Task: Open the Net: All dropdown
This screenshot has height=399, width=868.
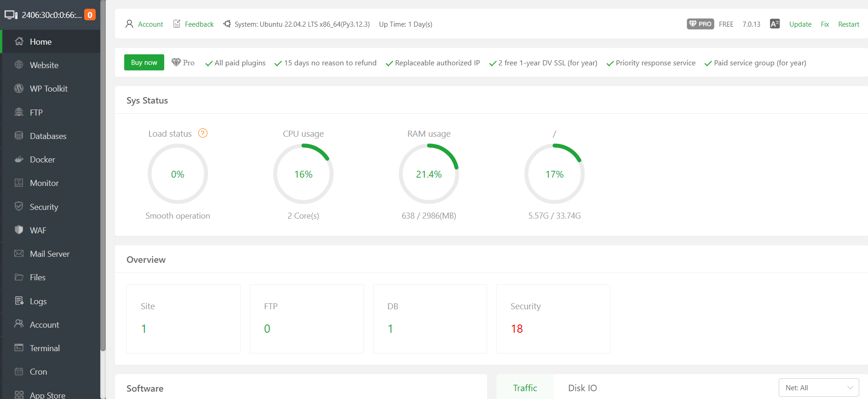Action: pyautogui.click(x=818, y=387)
